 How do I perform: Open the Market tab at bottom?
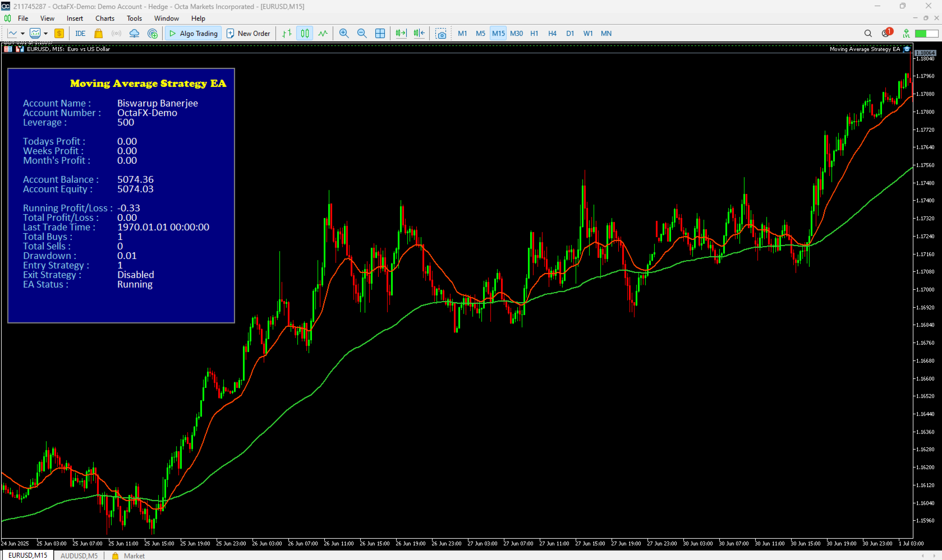point(128,556)
